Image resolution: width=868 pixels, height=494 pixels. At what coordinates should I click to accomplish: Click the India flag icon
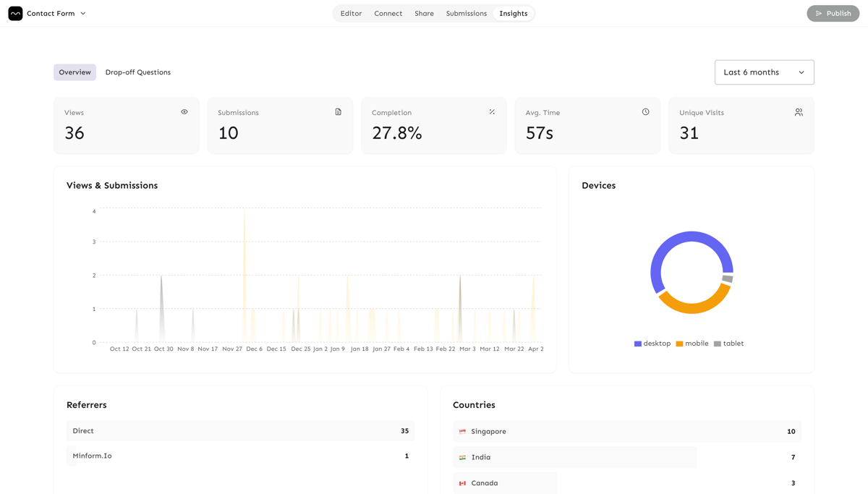coord(462,458)
